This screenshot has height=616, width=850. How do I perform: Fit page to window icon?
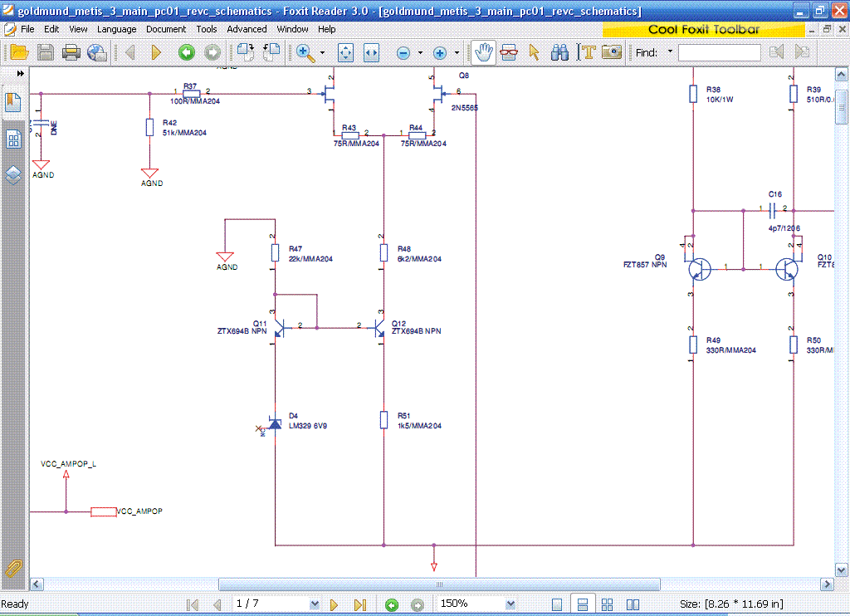[345, 52]
